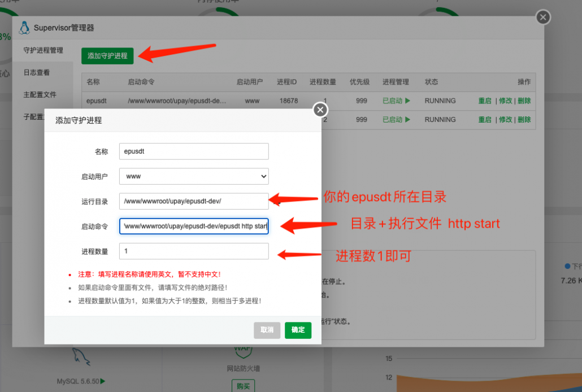Close the 添加守护进程 dialog with its X

click(x=319, y=110)
